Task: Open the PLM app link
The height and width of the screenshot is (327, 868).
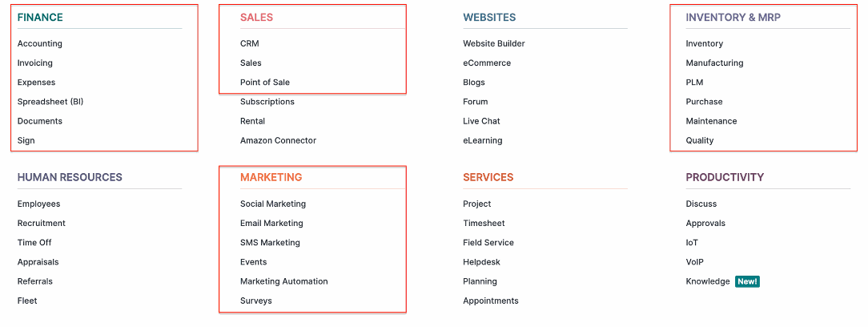Action: (x=694, y=83)
